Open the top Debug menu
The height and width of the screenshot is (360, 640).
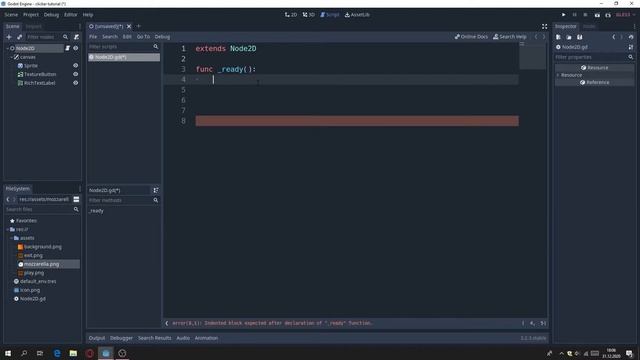pyautogui.click(x=51, y=15)
